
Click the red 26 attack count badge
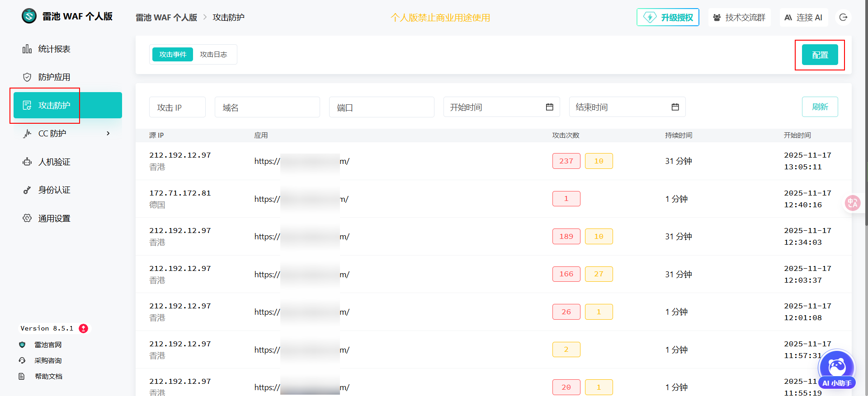tap(566, 312)
